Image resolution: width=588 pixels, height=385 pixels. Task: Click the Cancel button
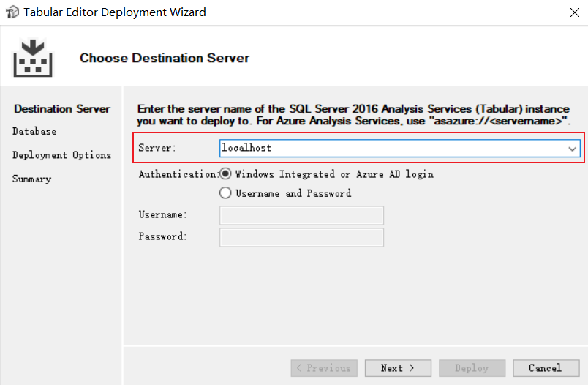pyautogui.click(x=546, y=368)
